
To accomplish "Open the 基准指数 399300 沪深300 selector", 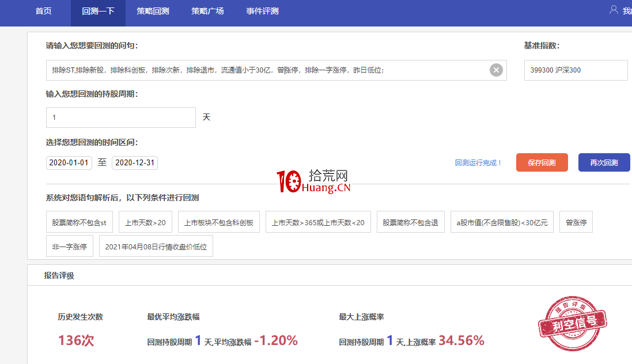I will (576, 70).
